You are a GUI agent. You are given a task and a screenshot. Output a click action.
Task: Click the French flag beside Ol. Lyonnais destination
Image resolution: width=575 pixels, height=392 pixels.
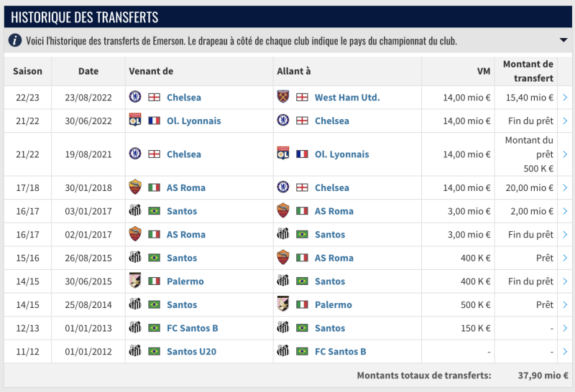302,154
